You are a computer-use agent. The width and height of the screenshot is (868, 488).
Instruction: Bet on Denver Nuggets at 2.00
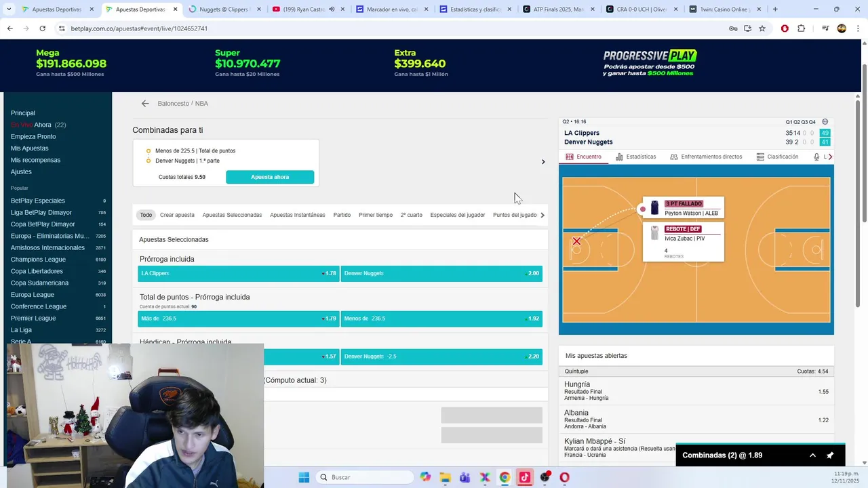point(441,273)
